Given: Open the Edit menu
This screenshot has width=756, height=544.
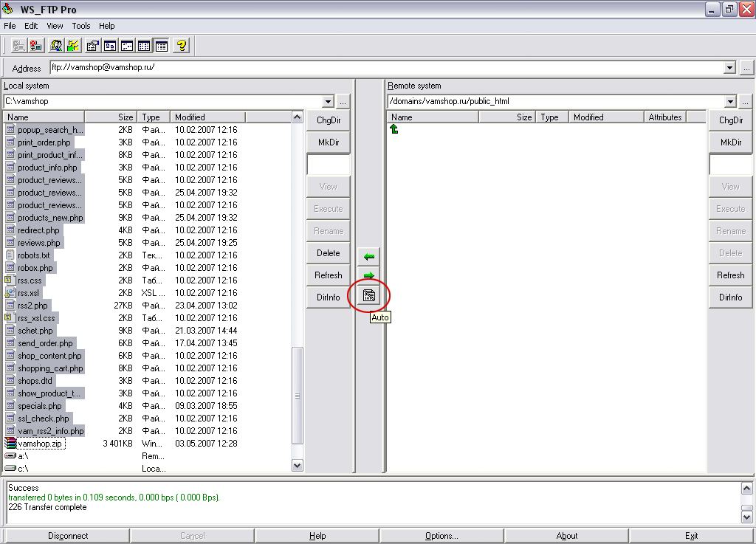Looking at the screenshot, I should click(x=31, y=26).
